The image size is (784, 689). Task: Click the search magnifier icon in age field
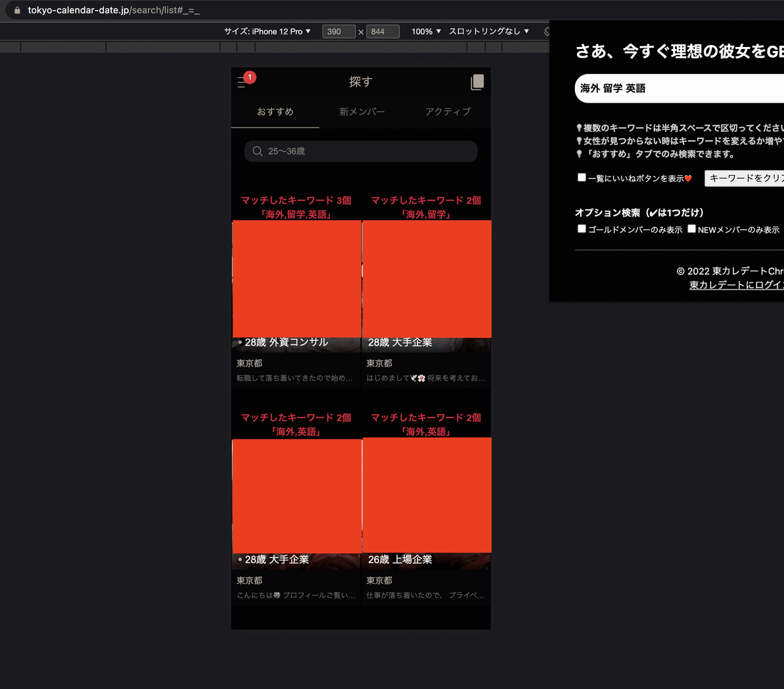(257, 151)
